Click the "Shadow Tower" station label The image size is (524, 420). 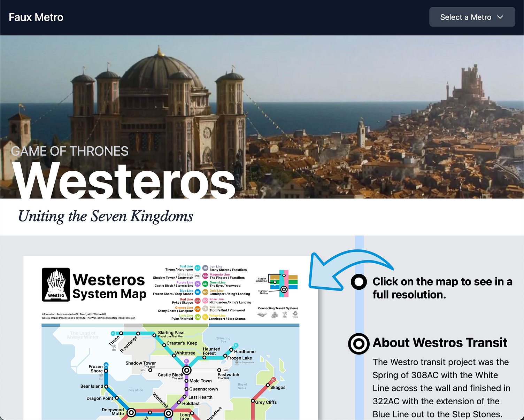[x=140, y=363]
